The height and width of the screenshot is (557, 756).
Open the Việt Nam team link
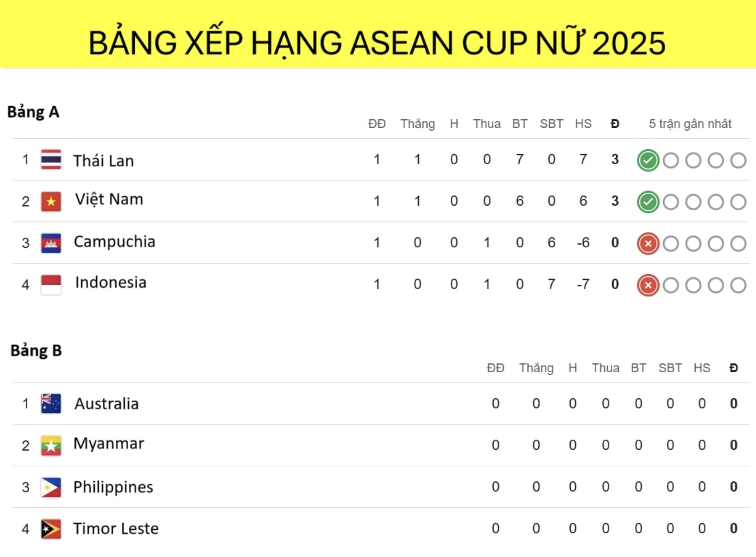pos(109,199)
